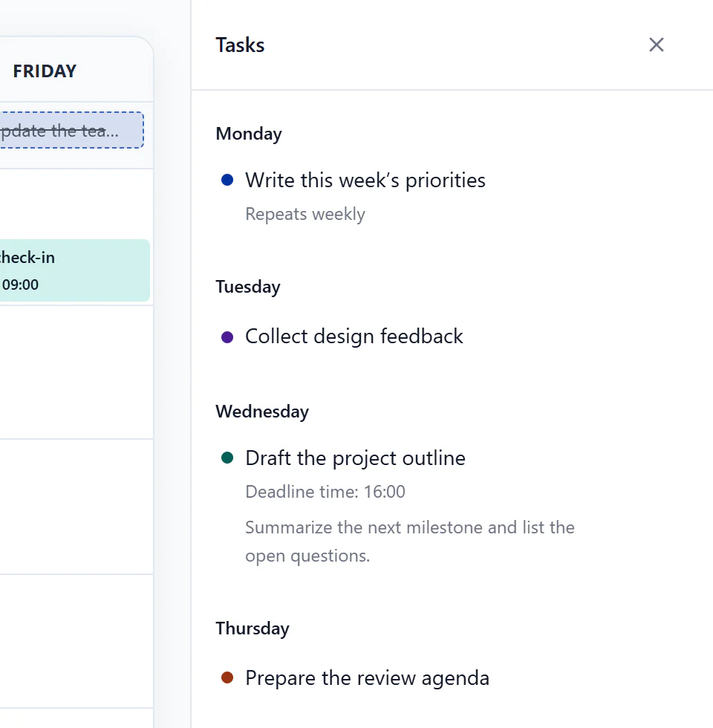Open the Collect design feedback task
Screen dimensions: 713x728
point(354,336)
